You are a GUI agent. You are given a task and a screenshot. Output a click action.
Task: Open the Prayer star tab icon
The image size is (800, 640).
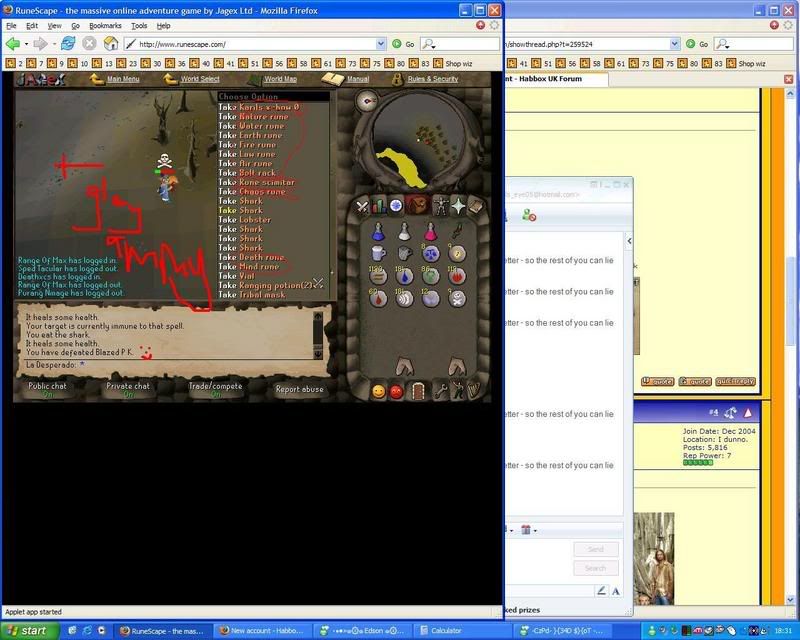point(458,206)
